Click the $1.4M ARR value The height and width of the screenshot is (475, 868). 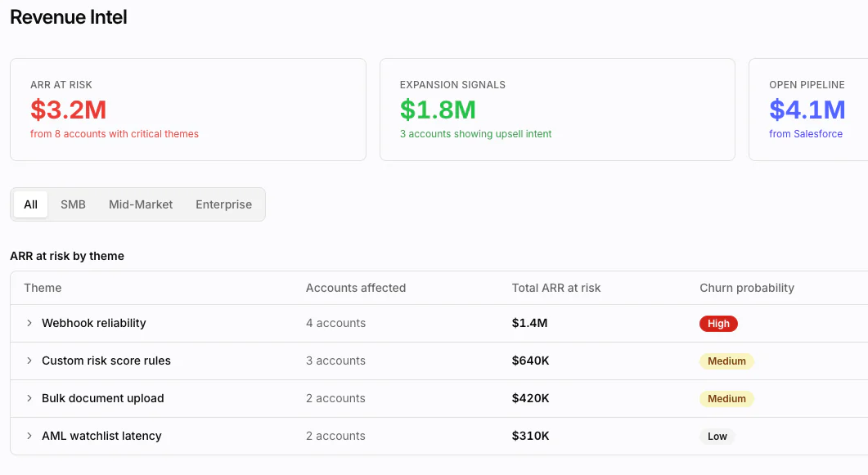point(529,323)
